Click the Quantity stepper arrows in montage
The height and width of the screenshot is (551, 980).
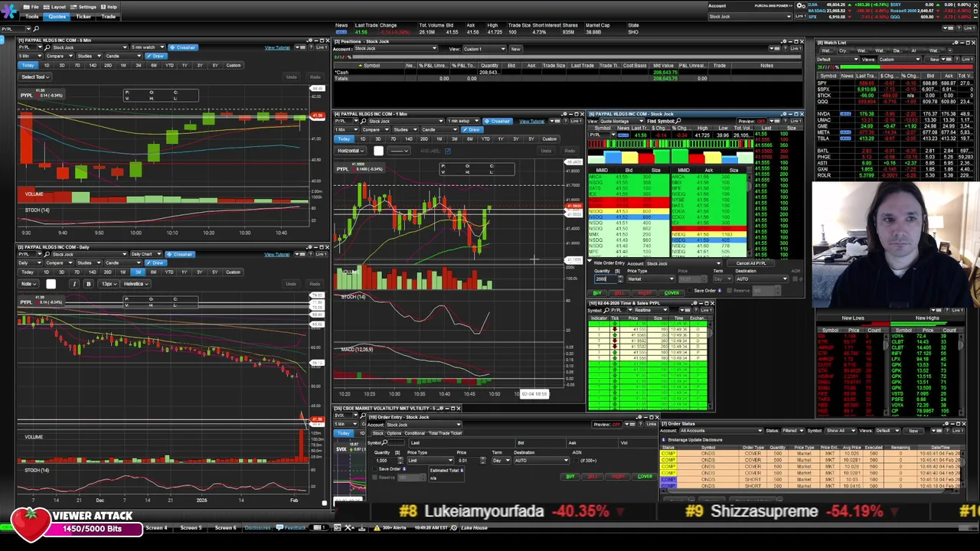click(620, 279)
